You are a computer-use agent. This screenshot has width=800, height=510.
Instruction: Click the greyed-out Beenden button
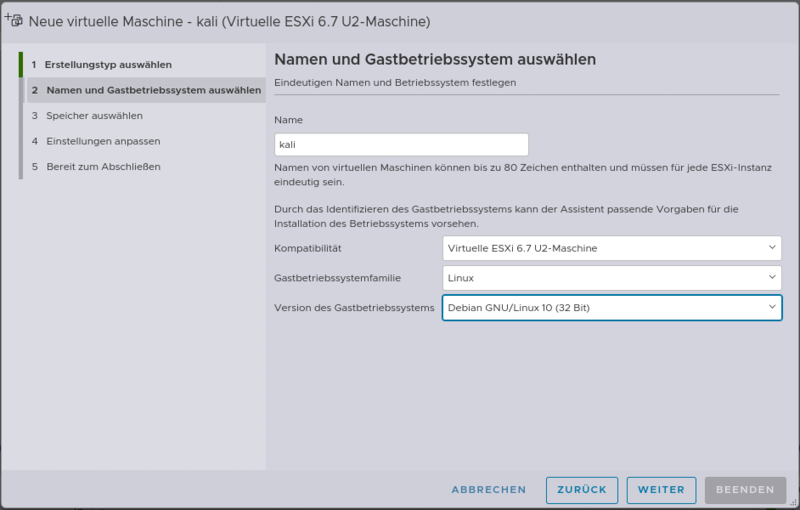coord(744,490)
